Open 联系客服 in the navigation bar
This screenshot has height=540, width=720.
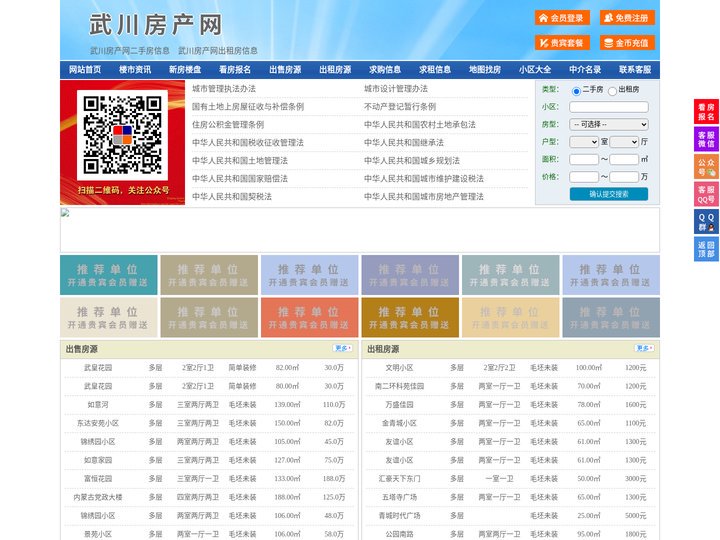point(635,70)
